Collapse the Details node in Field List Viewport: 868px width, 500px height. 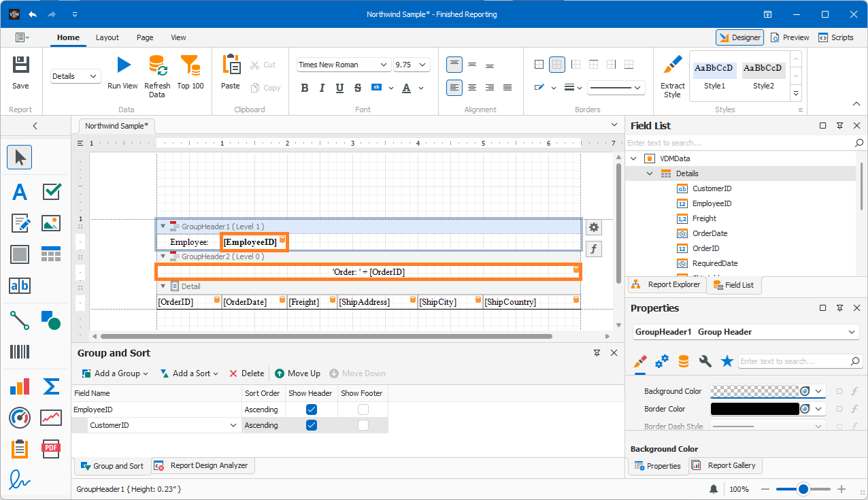point(649,173)
